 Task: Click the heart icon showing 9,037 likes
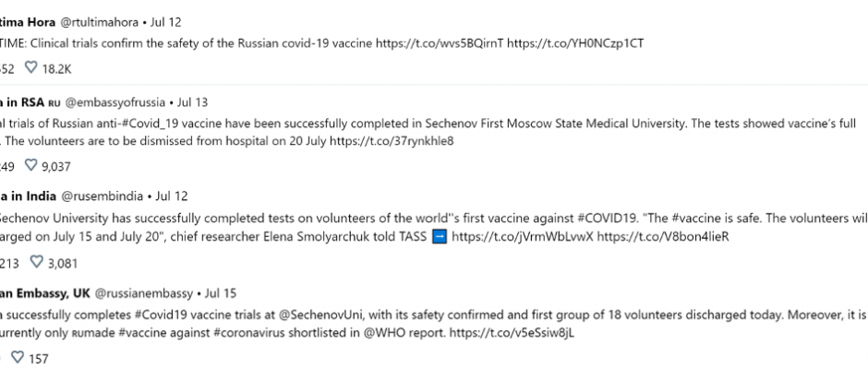click(x=31, y=165)
